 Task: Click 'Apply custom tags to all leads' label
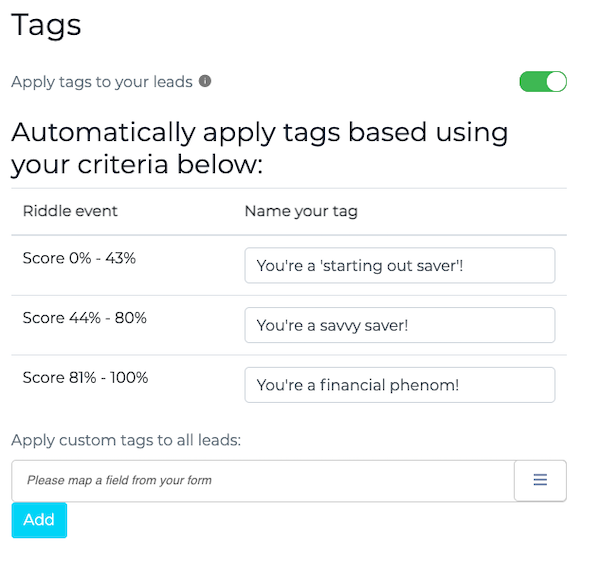127,439
